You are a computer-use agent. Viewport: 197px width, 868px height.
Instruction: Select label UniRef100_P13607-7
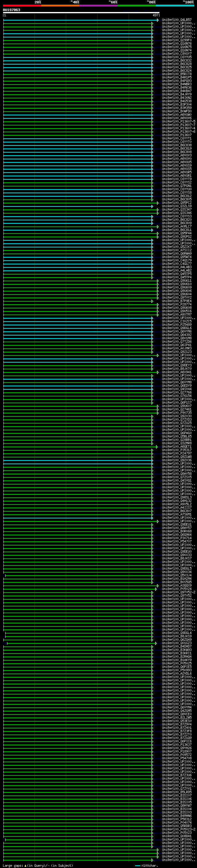pyautogui.click(x=179, y=125)
